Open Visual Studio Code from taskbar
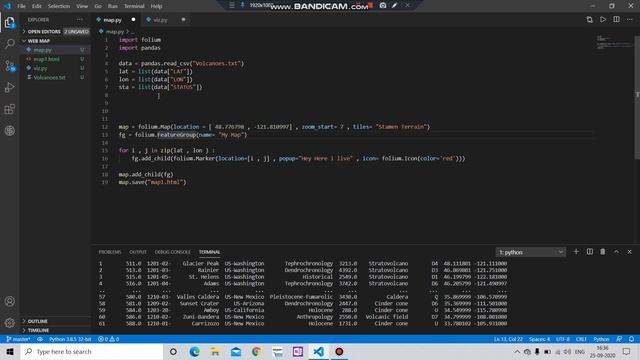Viewport: 640px width, 360px height. (318, 351)
